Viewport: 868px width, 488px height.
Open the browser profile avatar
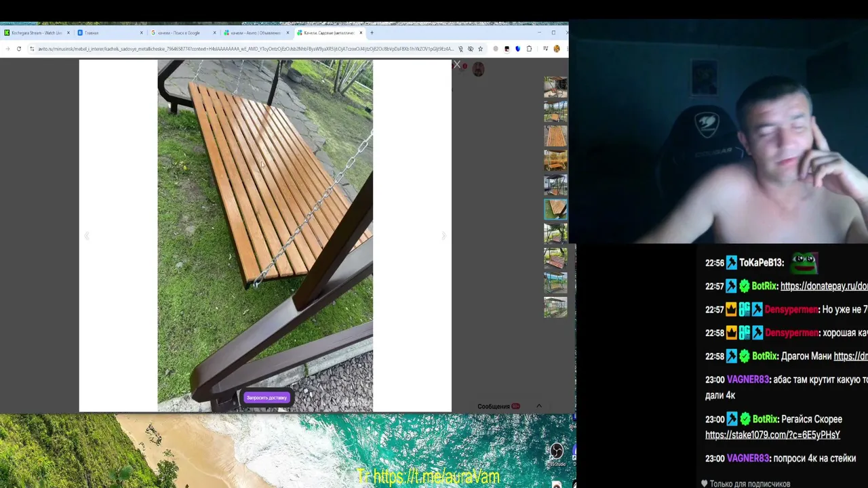(557, 49)
